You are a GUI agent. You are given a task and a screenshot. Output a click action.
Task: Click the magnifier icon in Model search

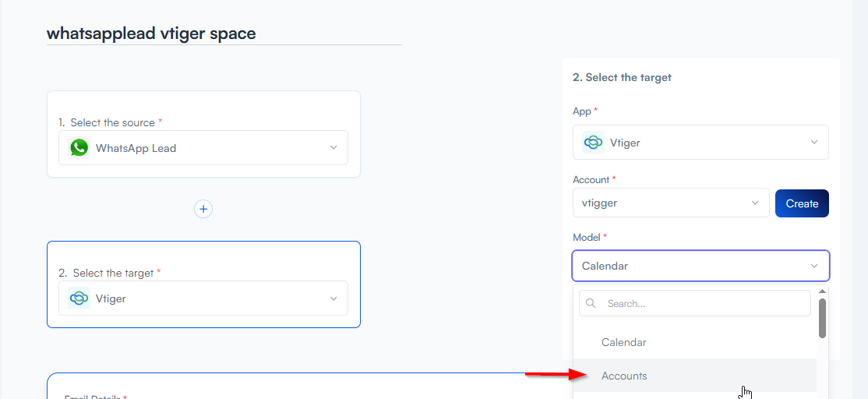tap(591, 304)
